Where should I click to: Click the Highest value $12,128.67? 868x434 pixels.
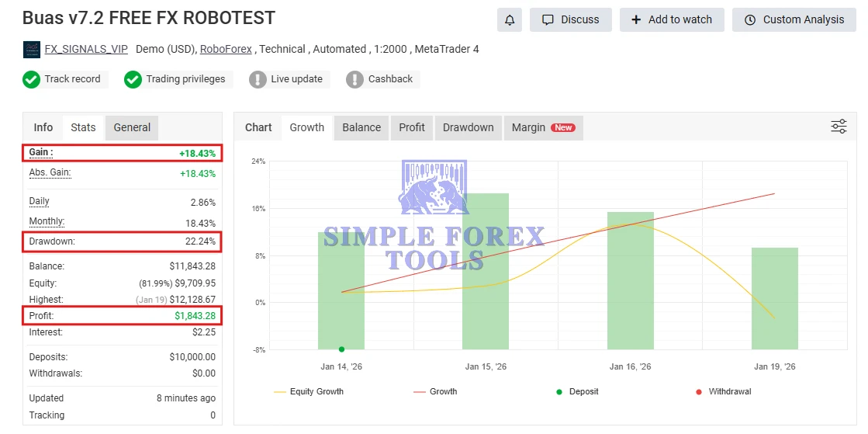[192, 300]
